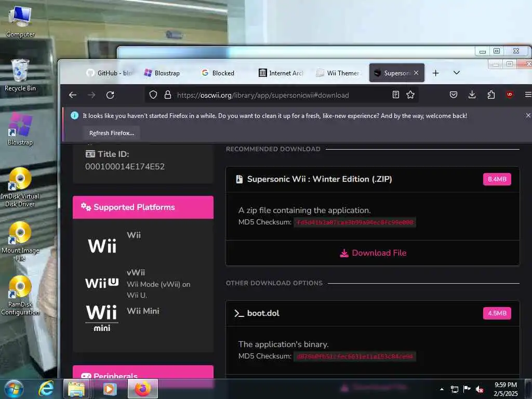
Task: Click the Refresh Firefox... button
Action: pyautogui.click(x=112, y=133)
